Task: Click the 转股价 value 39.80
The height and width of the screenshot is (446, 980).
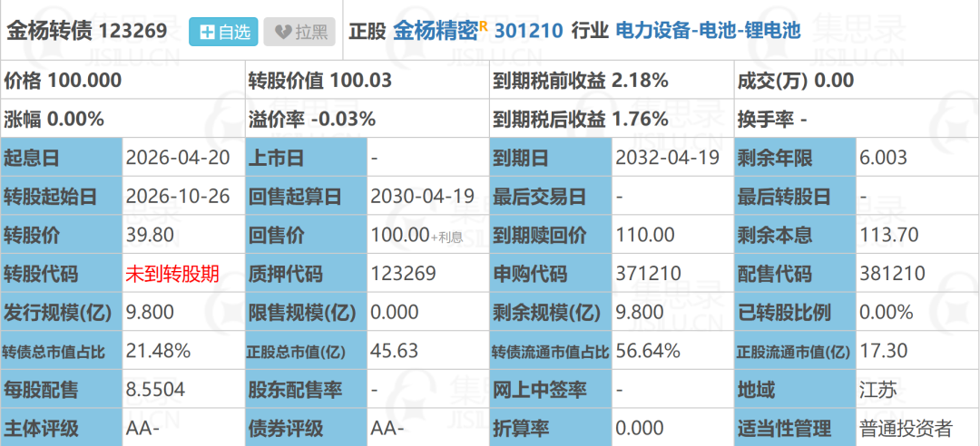Action: [x=150, y=235]
